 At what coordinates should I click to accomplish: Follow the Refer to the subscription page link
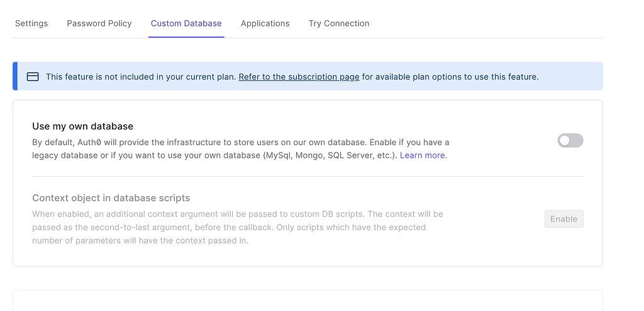[299, 77]
